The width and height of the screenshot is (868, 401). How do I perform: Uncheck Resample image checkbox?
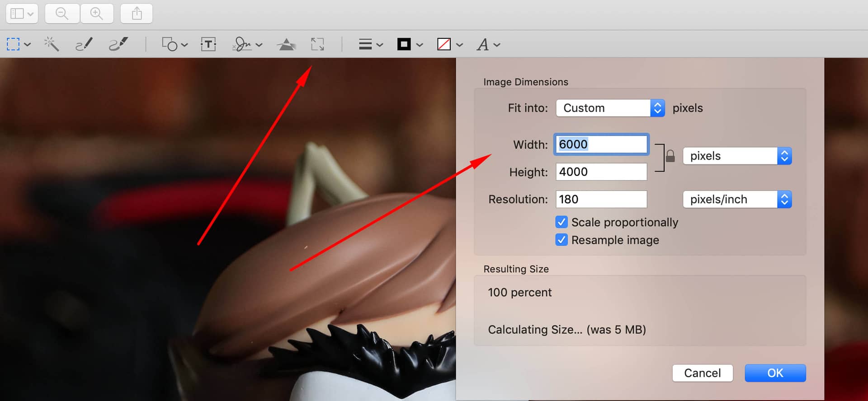tap(561, 240)
